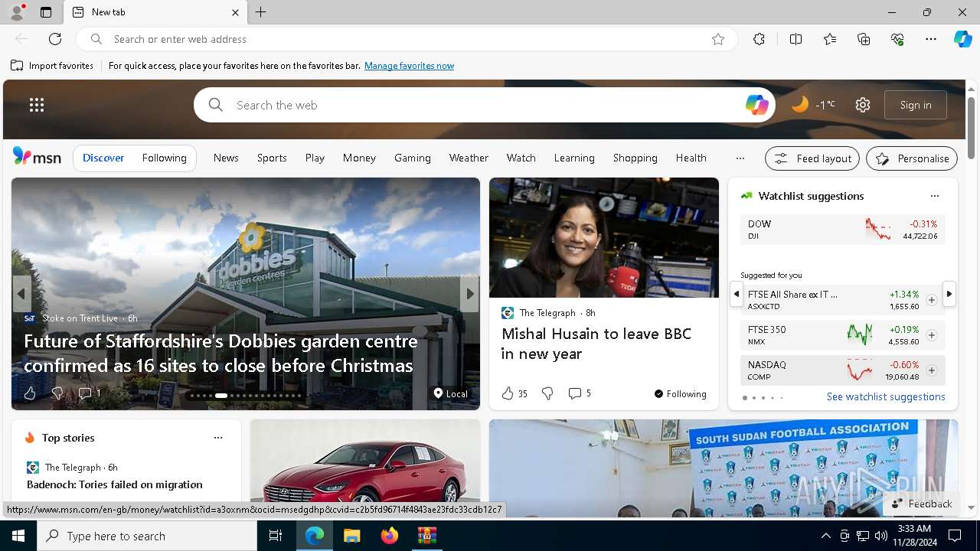The height and width of the screenshot is (551, 980).
Task: Open the Tab actions menu icon
Action: (x=46, y=12)
